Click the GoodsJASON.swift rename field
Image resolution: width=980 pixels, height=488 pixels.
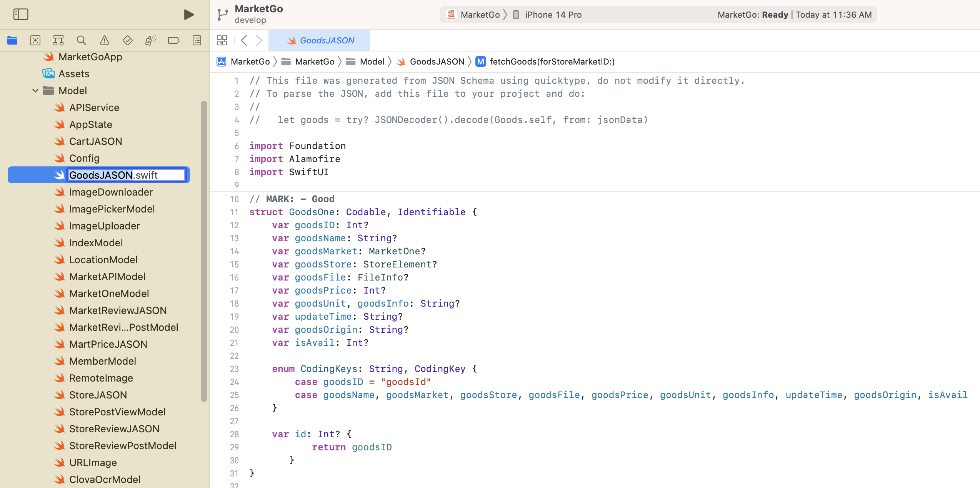(x=126, y=175)
